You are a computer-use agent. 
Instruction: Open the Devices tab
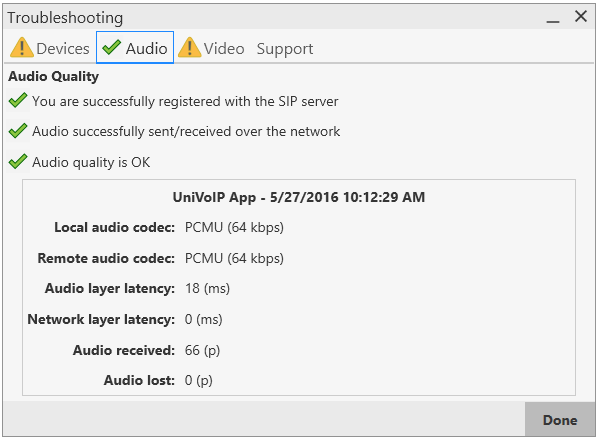point(50,48)
